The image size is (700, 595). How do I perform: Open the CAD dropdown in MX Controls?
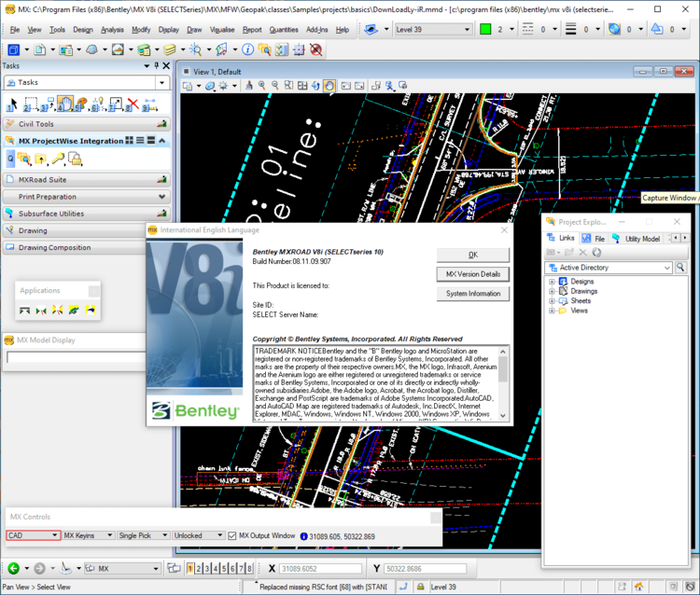point(53,536)
